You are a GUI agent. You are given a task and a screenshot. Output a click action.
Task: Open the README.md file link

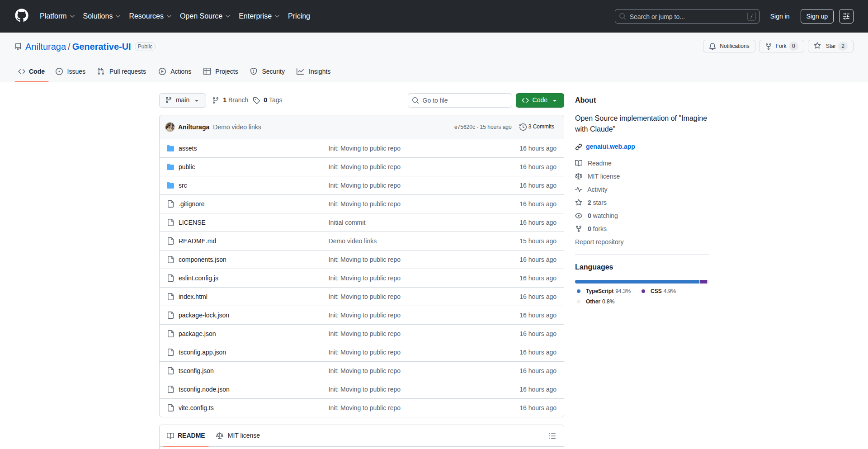point(197,241)
